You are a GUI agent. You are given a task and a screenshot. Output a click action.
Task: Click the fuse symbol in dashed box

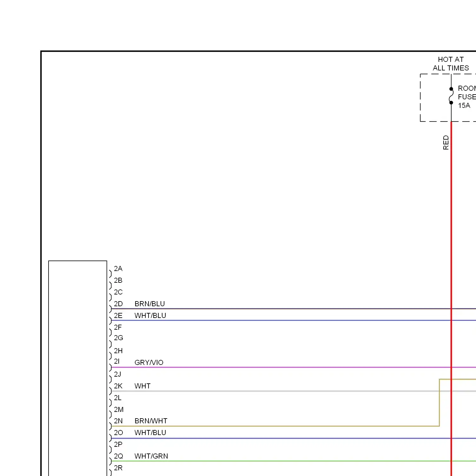[451, 96]
